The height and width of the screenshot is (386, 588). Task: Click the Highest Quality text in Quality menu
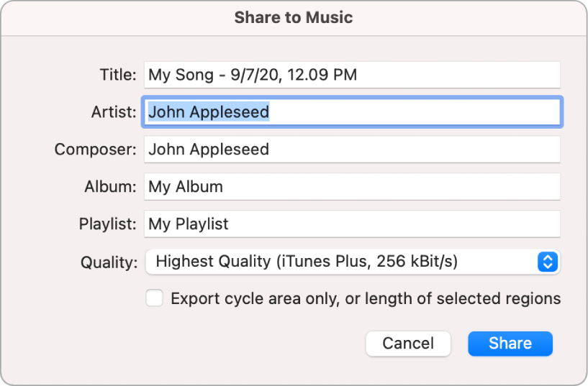(x=212, y=262)
